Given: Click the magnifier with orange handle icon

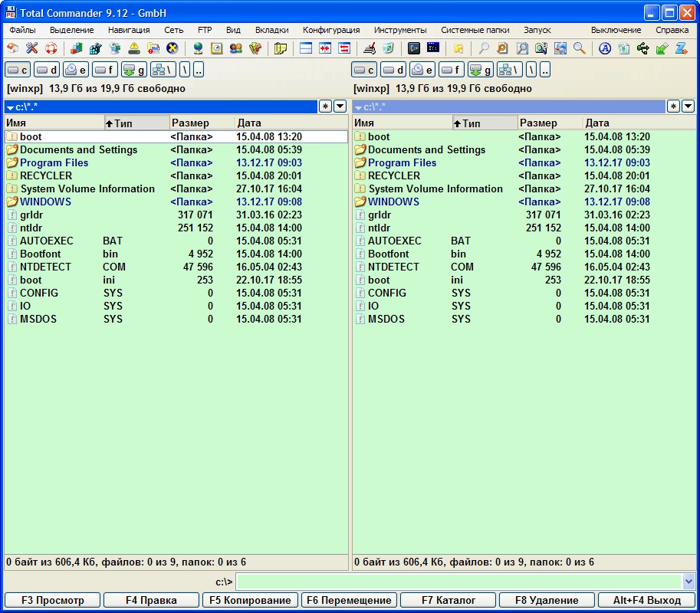Looking at the screenshot, I should [580, 48].
